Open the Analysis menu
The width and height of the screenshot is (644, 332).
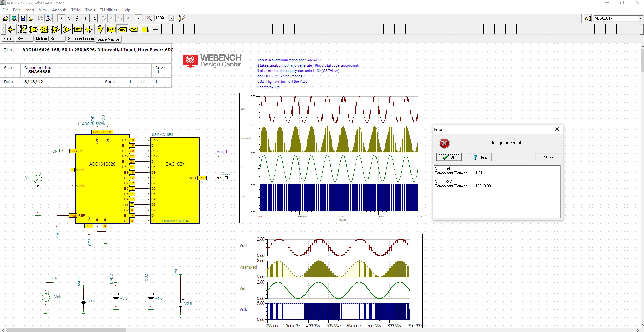coord(59,10)
